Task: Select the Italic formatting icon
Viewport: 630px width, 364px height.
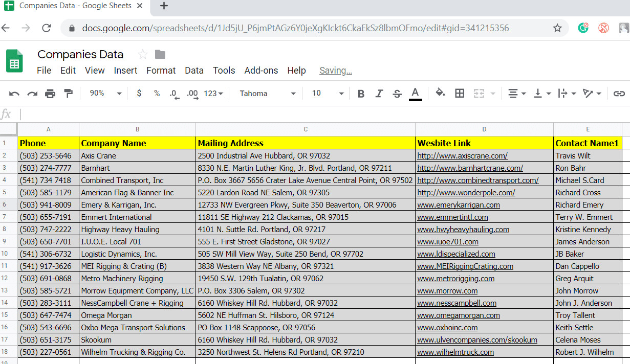Action: [379, 94]
